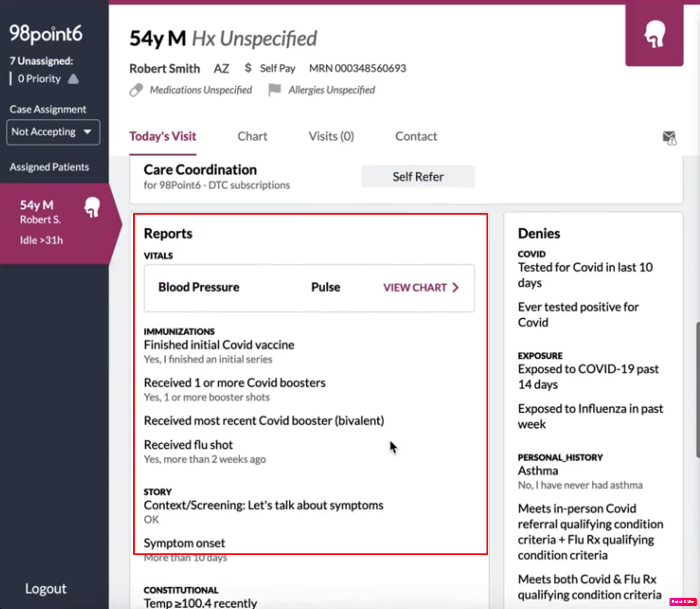
Task: Click Temp ≥100.4 recently entry
Action: 201,603
